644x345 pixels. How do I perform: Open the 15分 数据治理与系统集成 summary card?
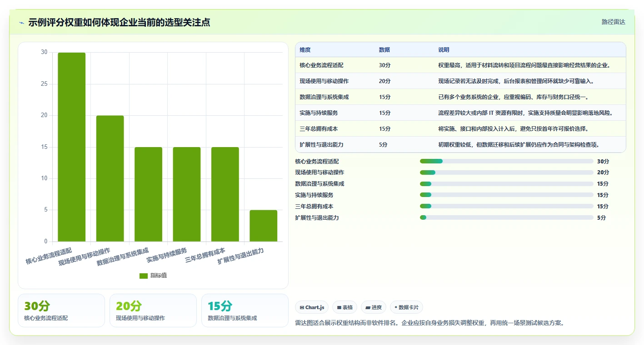245,310
